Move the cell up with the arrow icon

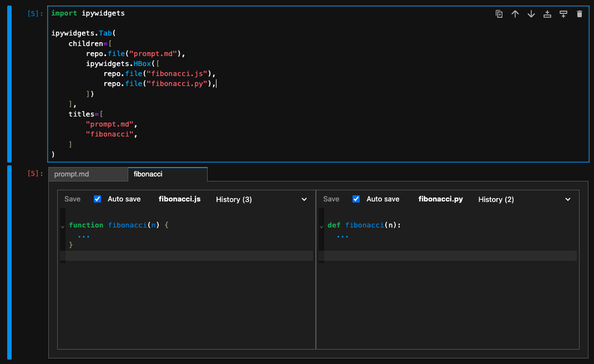pos(515,14)
